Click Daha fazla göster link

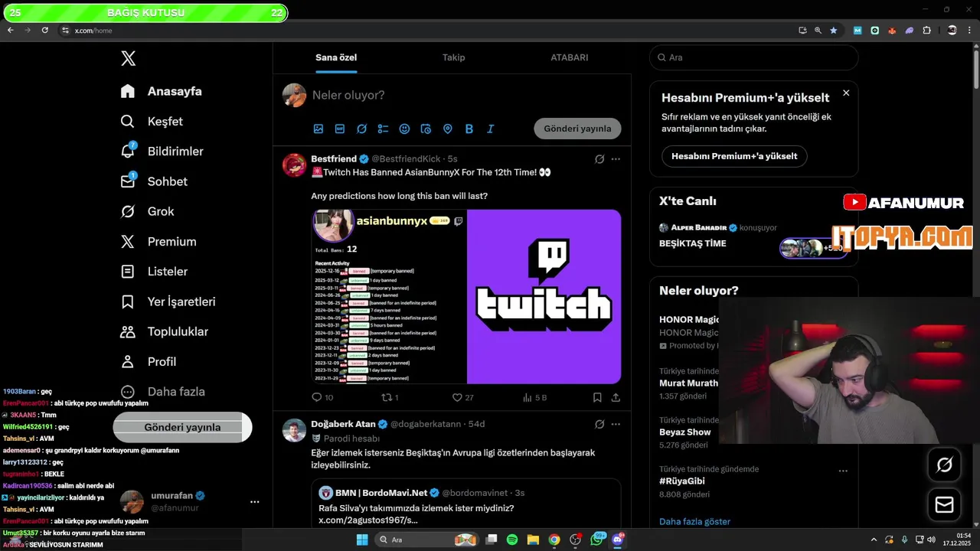pyautogui.click(x=694, y=522)
